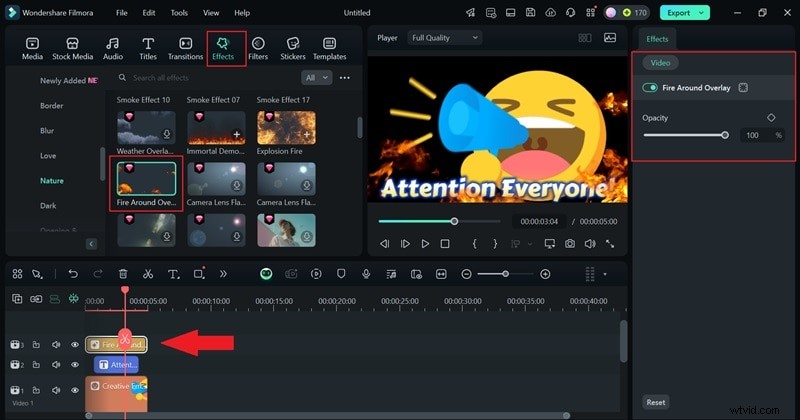Click the support headset icon in title bar
Viewport: 800px width, 420px height.
[570, 12]
